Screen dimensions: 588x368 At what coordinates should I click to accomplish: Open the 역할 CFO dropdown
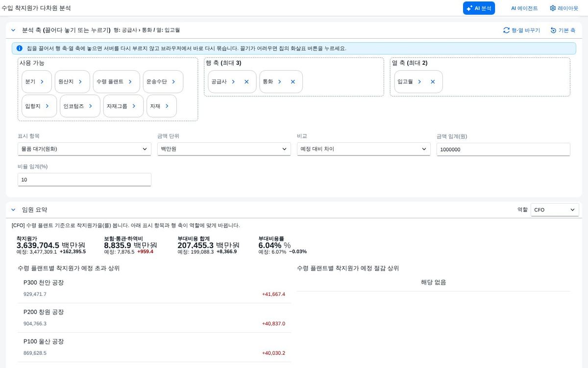tap(555, 210)
